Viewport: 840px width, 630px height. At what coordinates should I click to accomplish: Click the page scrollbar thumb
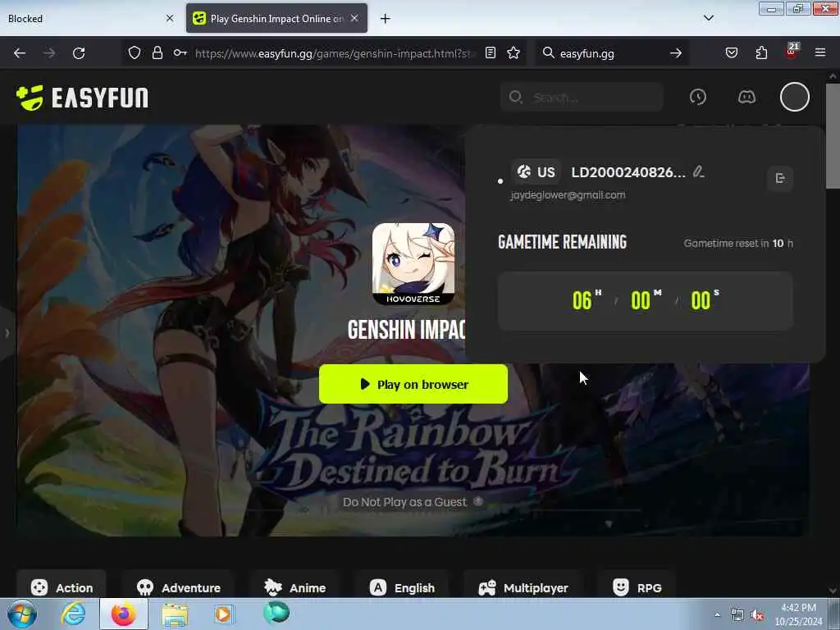point(832,136)
